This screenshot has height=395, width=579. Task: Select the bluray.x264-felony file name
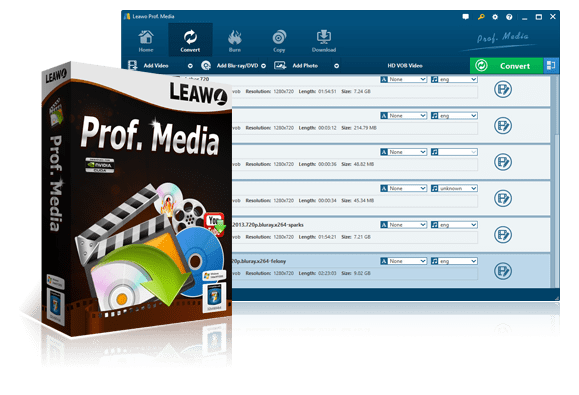(x=259, y=261)
